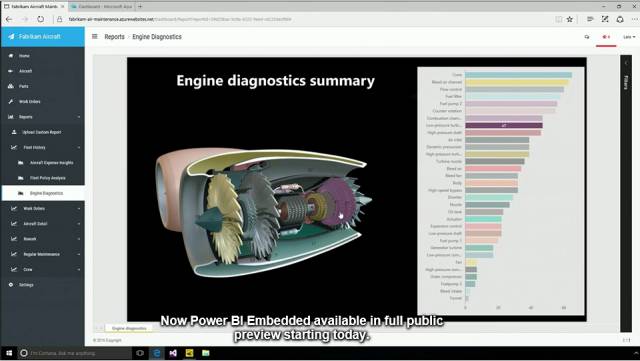The height and width of the screenshot is (361, 640).
Task: Click Make a Web Note icon
Action: click(605, 19)
